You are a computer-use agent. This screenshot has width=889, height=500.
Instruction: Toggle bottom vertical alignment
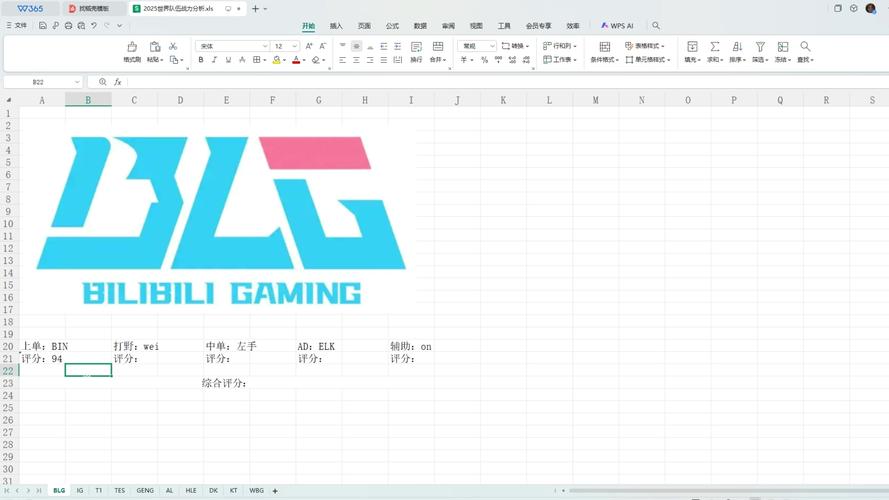point(370,46)
